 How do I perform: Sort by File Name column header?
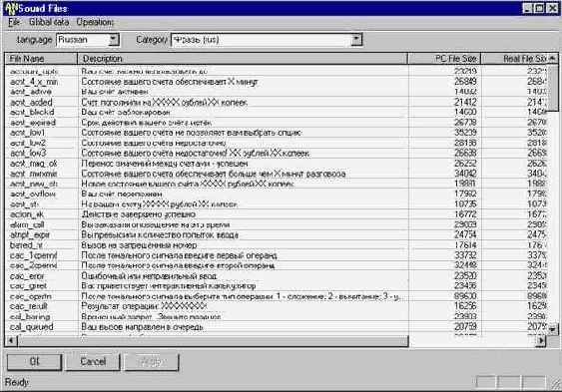pos(41,59)
